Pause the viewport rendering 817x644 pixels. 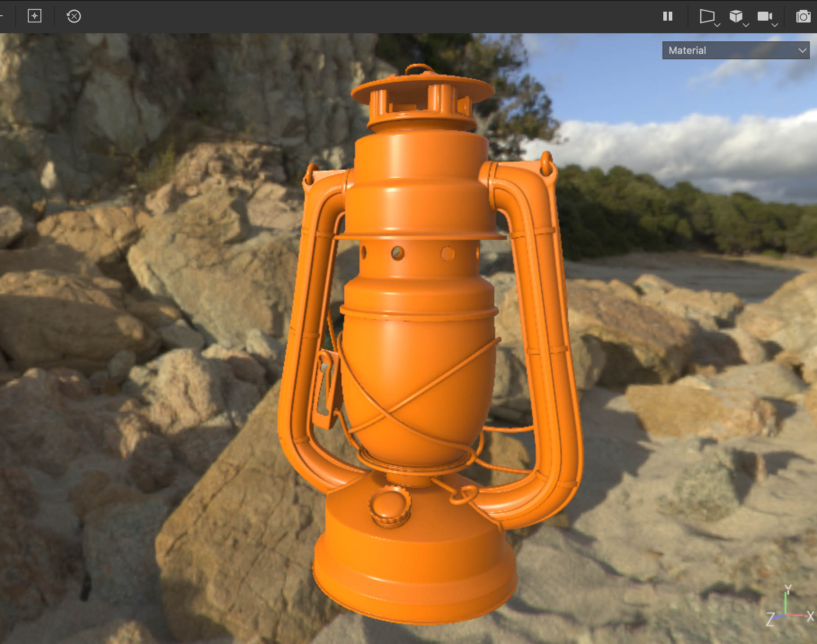(x=668, y=17)
